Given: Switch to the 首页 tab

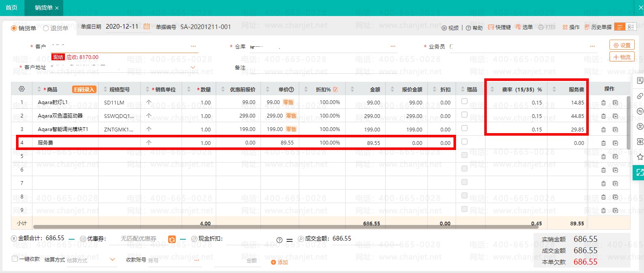Looking at the screenshot, I should pyautogui.click(x=12, y=8).
